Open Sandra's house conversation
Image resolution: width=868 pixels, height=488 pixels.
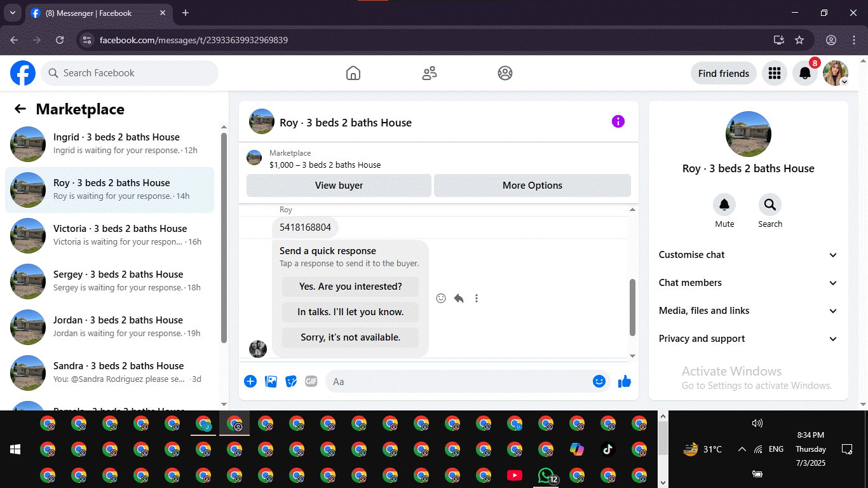[110, 372]
